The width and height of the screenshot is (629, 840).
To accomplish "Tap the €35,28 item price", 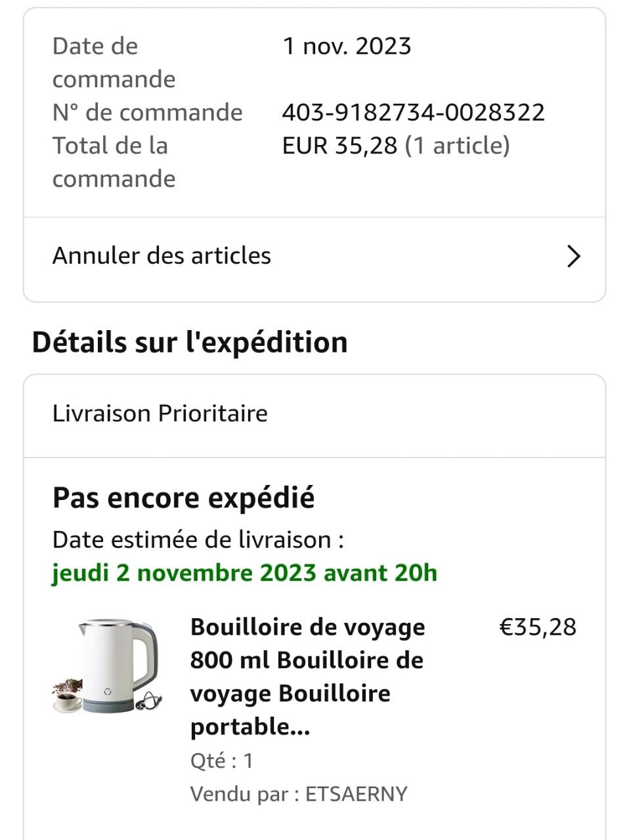I will pos(538,627).
